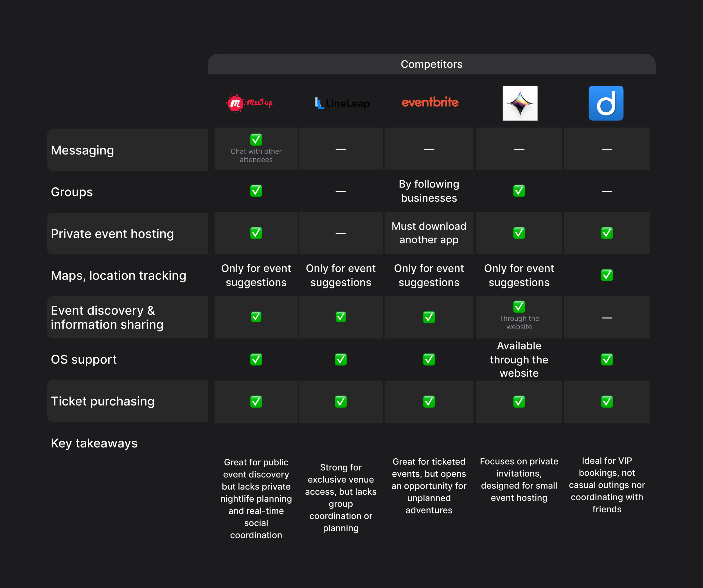
Task: Click the Messaging row label
Action: coord(82,150)
